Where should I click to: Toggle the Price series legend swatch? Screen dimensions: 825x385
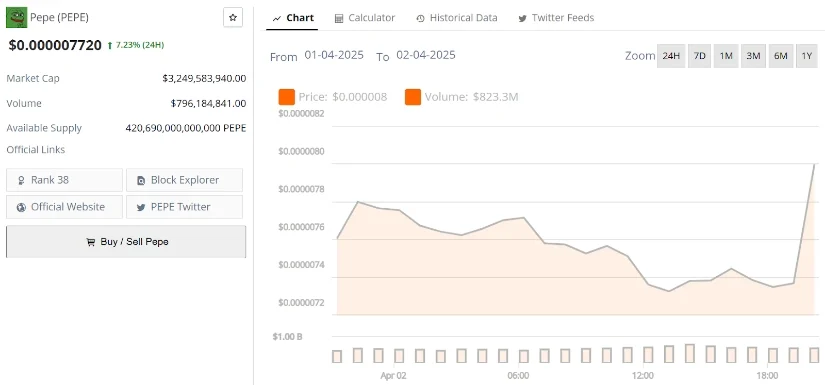287,97
